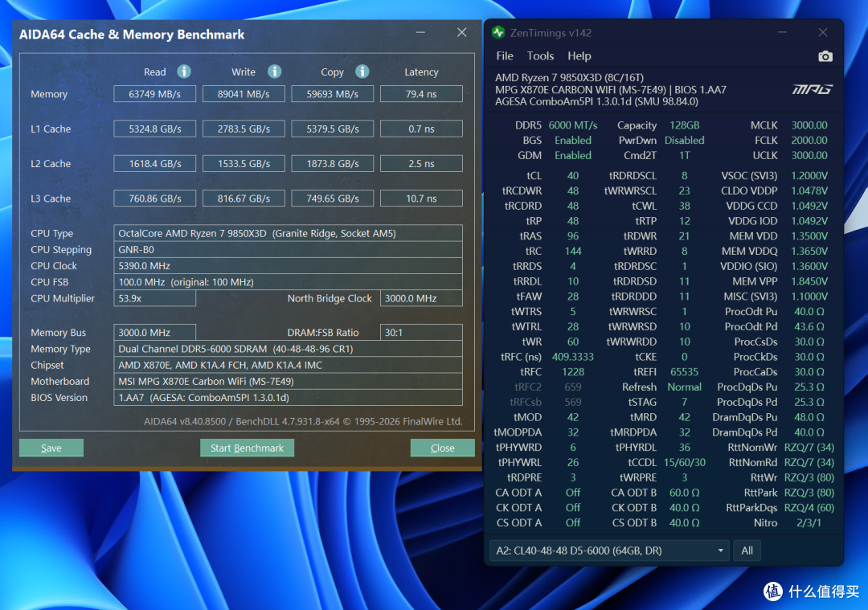This screenshot has height=610, width=868.
Task: Click L2 Cache Copy value 1873.8 GB/s
Action: click(x=333, y=164)
